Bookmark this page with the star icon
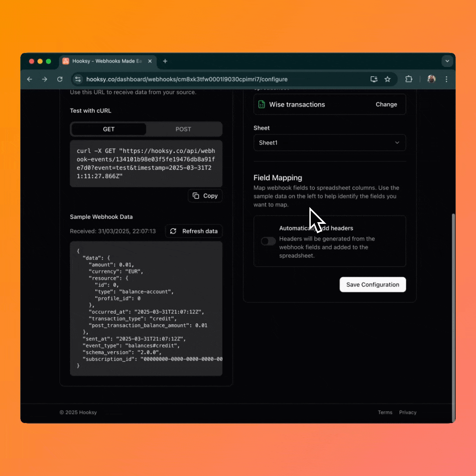The height and width of the screenshot is (476, 476). coord(387,79)
